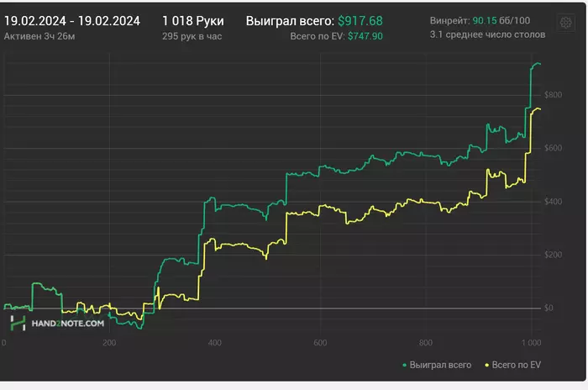Click the 'Винрейт:' label

[449, 21]
